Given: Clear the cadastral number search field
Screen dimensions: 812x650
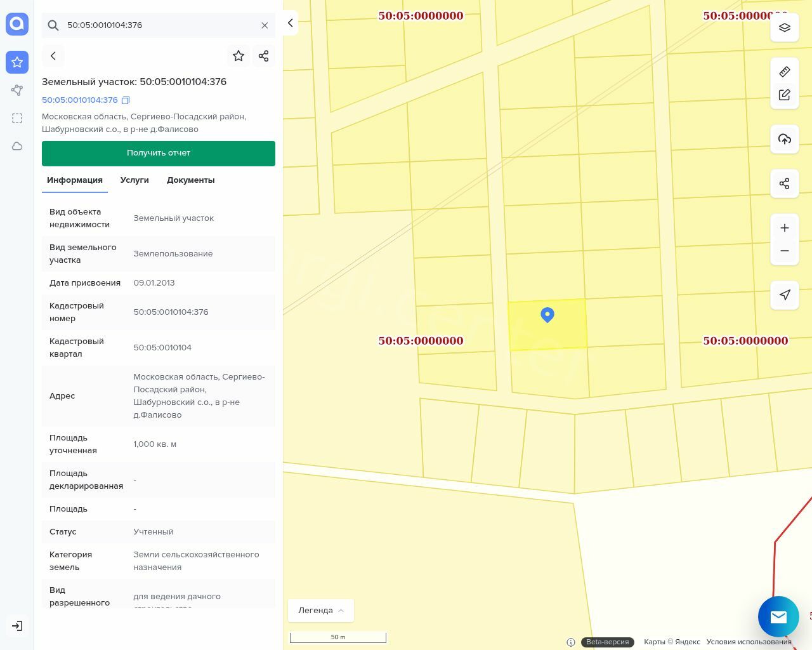Looking at the screenshot, I should click(265, 25).
